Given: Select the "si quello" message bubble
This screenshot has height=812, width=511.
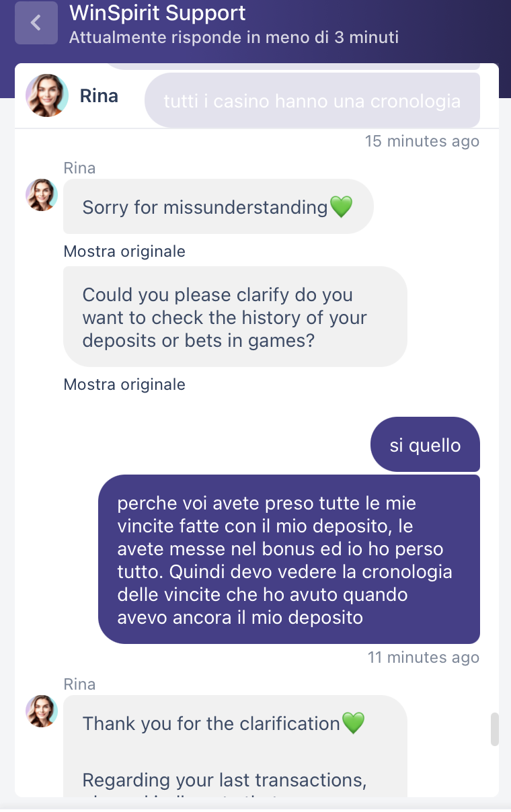Looking at the screenshot, I should [425, 445].
